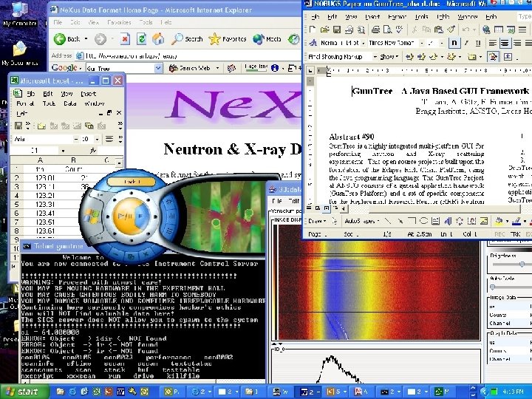Click the Back button in Internet Explorer
532x399 pixels.
click(x=67, y=39)
